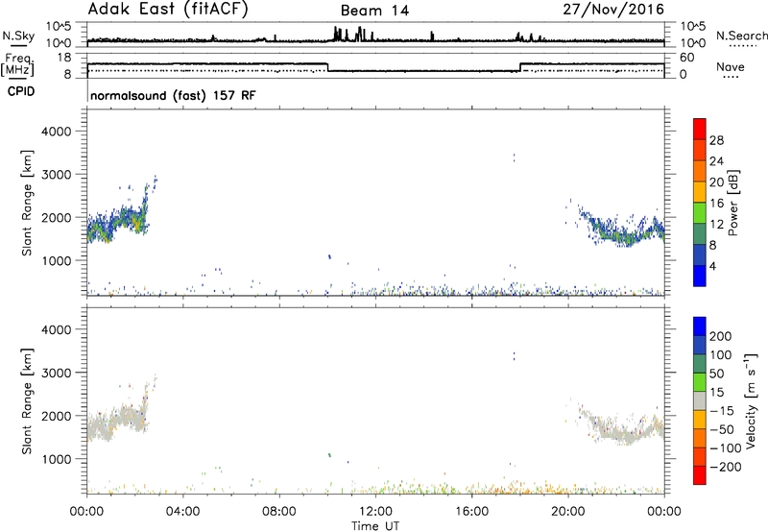Click the green 12 dB Power swatch

700,212
